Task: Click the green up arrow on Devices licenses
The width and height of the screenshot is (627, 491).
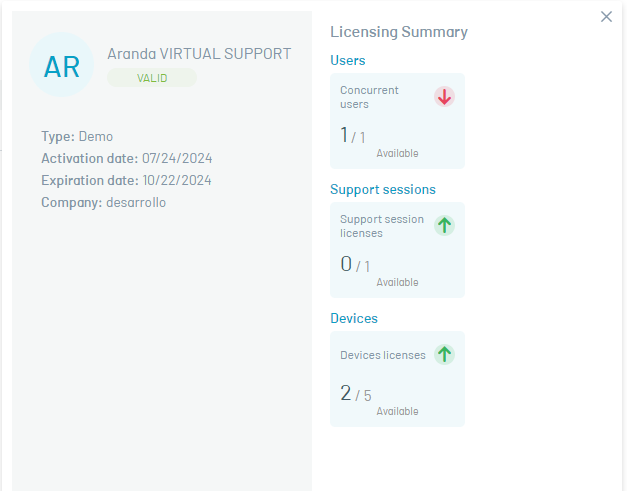Action: 444,354
